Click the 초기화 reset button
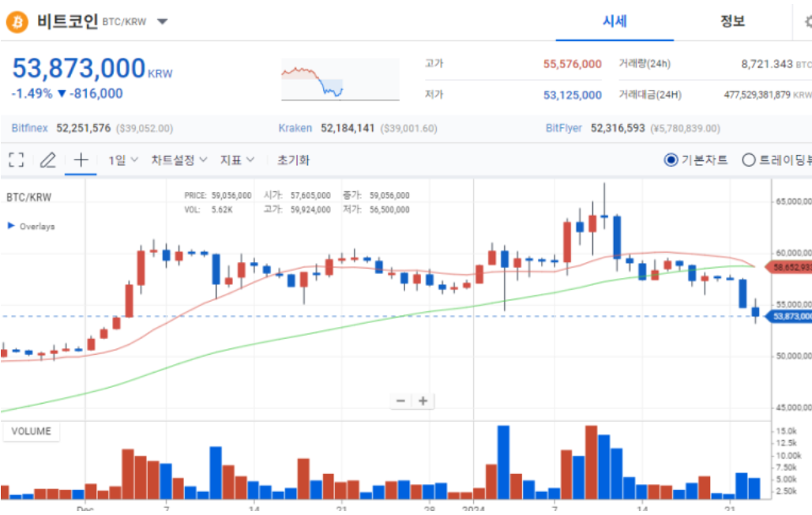 tap(293, 160)
